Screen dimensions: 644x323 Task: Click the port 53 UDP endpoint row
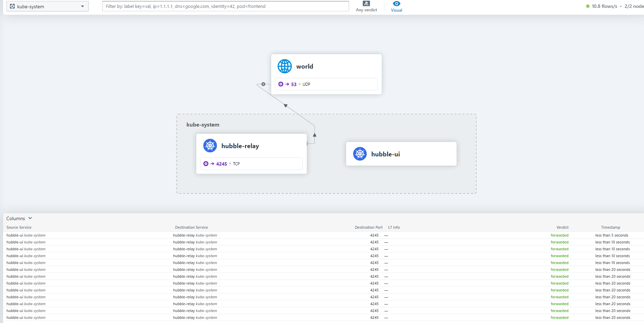(326, 84)
